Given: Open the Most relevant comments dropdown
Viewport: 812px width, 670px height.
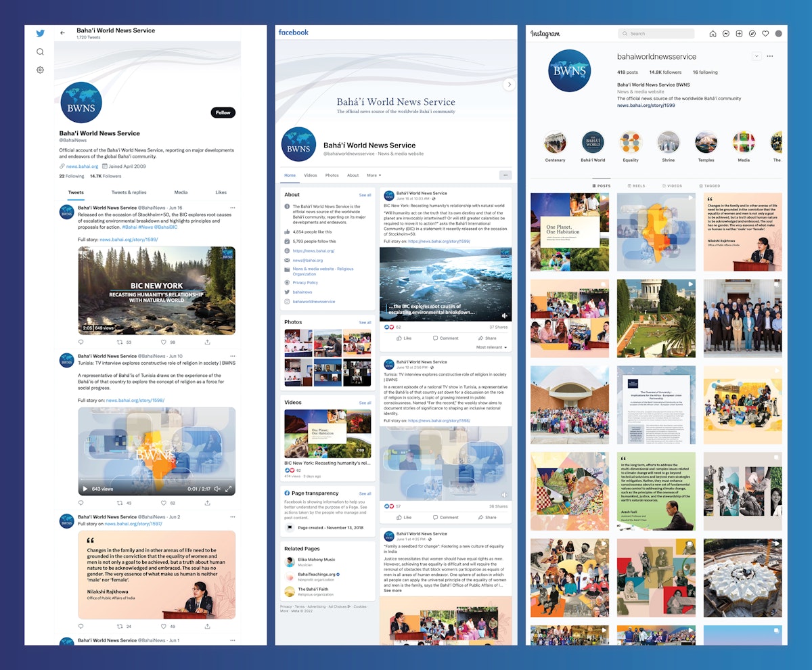Looking at the screenshot, I should [492, 347].
